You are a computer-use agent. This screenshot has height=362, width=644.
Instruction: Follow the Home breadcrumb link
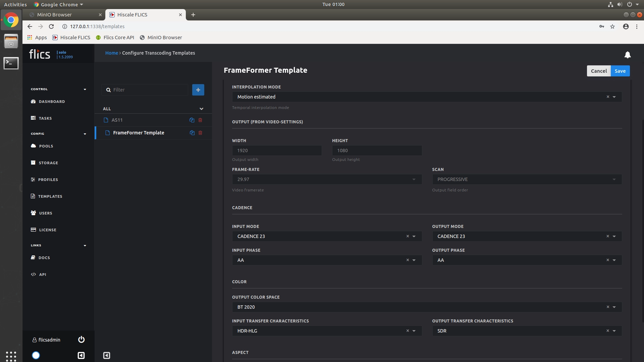pyautogui.click(x=111, y=53)
